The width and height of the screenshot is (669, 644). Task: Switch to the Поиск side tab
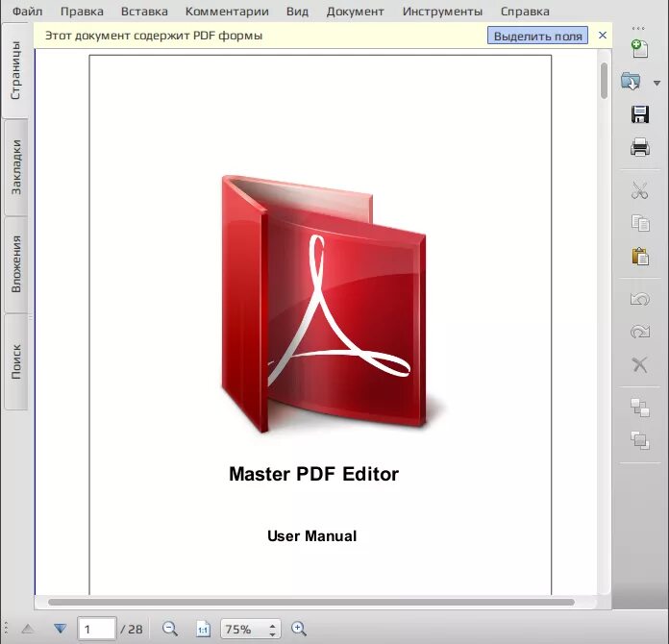15,361
